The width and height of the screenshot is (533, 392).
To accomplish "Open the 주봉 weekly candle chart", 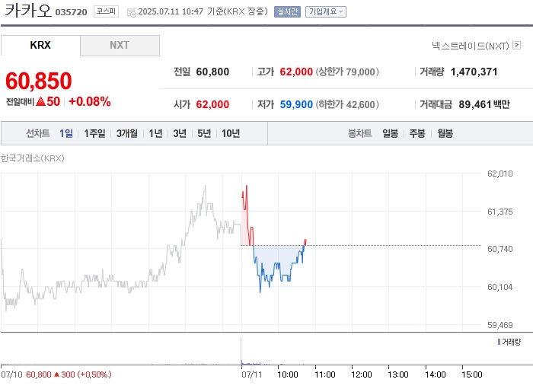I will point(417,133).
